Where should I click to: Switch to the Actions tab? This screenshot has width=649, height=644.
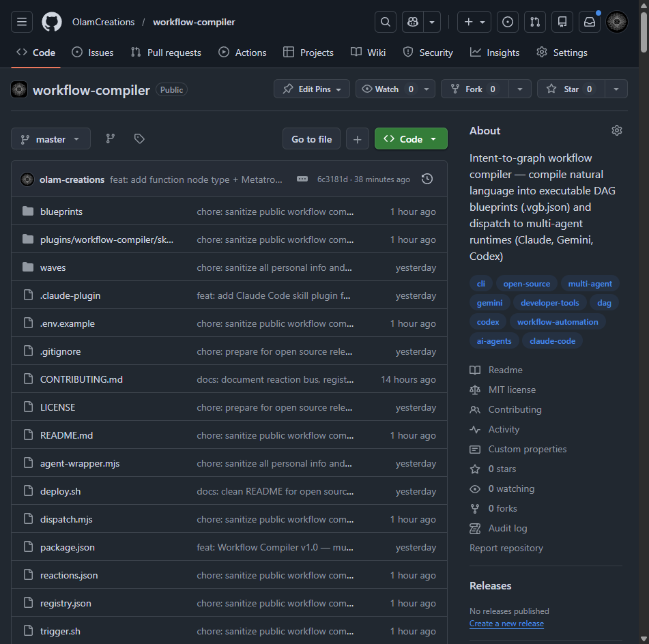[x=242, y=53]
